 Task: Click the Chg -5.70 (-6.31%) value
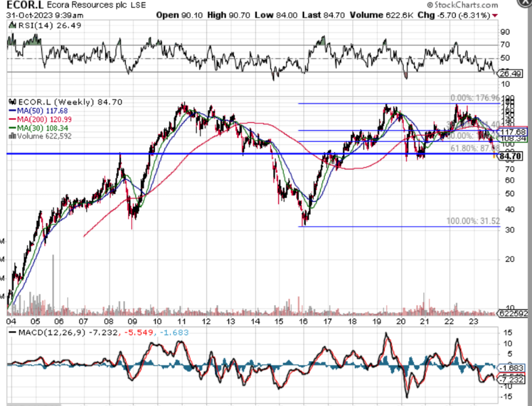(x=454, y=15)
